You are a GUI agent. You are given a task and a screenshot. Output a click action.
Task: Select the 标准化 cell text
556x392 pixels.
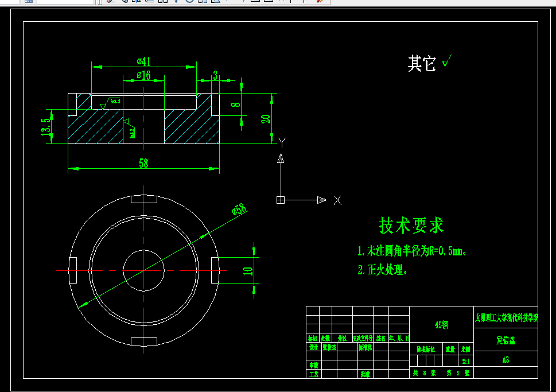[x=366, y=347]
